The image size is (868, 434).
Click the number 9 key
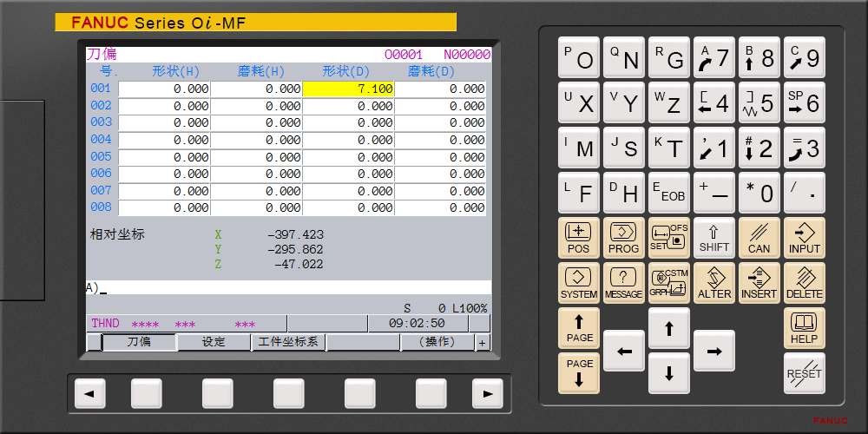click(x=805, y=57)
